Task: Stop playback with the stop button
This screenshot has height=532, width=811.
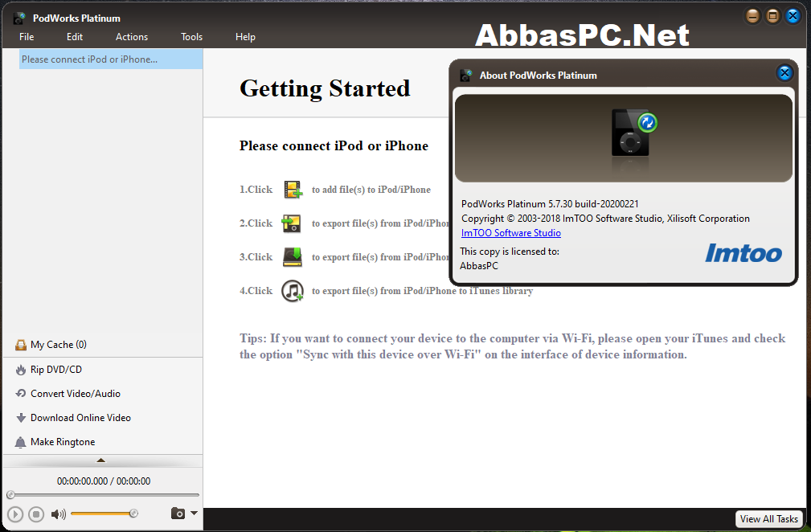Action: pyautogui.click(x=36, y=514)
